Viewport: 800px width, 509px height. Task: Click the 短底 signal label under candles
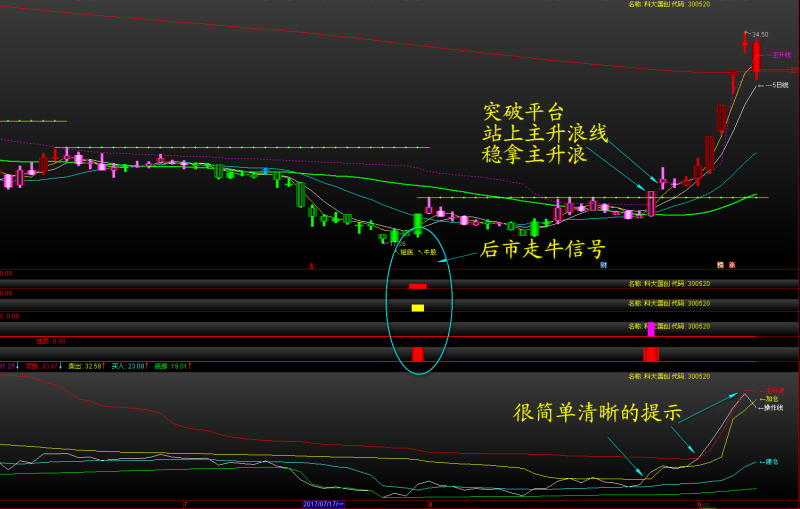click(406, 252)
